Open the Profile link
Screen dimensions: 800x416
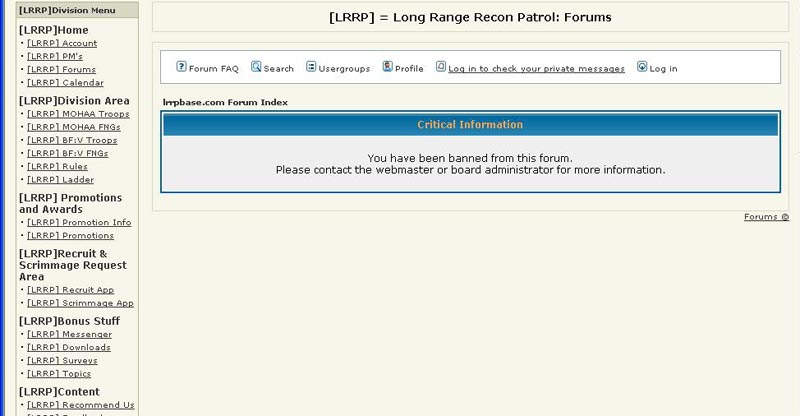point(409,69)
